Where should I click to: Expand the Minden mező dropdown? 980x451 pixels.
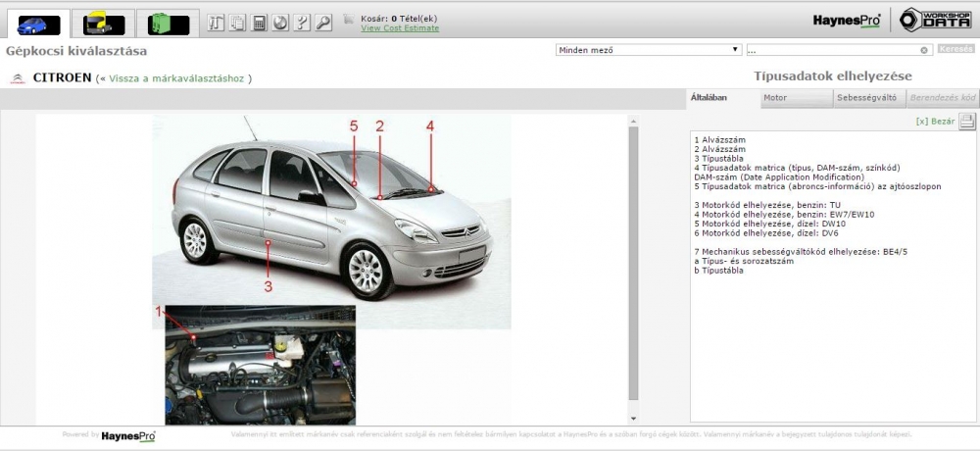click(649, 50)
